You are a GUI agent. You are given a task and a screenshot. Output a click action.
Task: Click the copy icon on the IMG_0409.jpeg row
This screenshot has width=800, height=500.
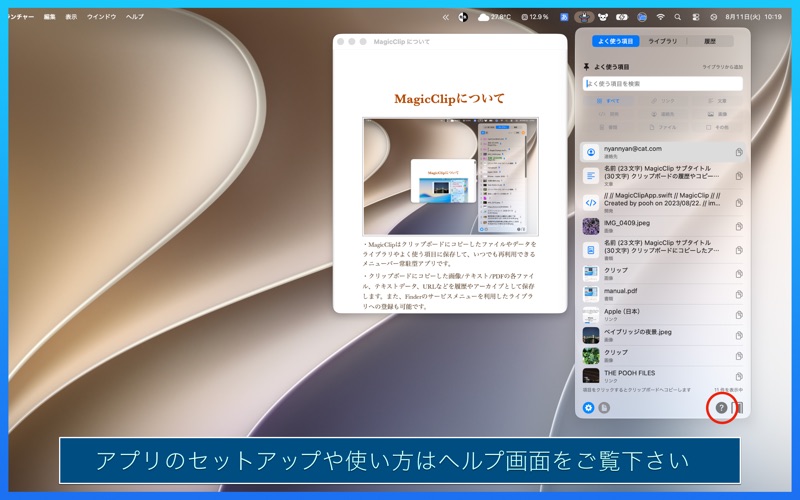click(739, 227)
